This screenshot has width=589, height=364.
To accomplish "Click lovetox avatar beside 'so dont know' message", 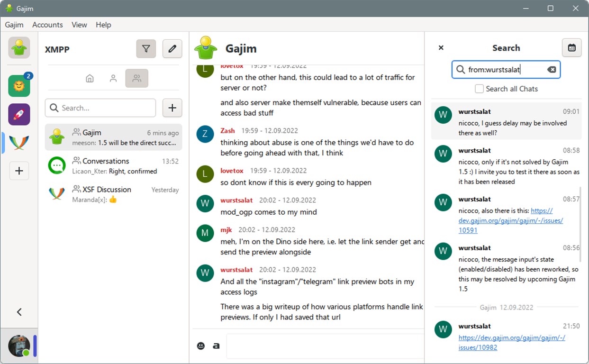I will pos(205,174).
